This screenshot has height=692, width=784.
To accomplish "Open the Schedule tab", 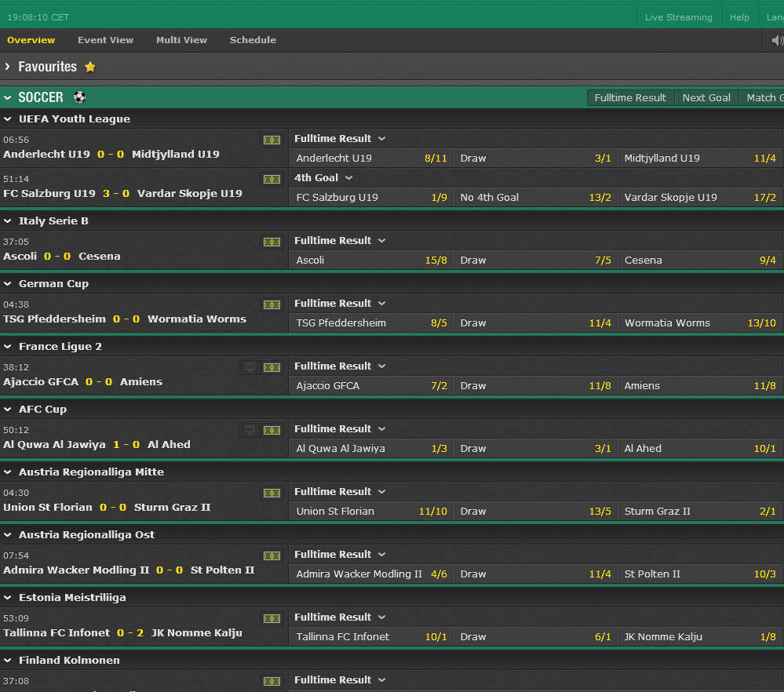I will pyautogui.click(x=253, y=40).
